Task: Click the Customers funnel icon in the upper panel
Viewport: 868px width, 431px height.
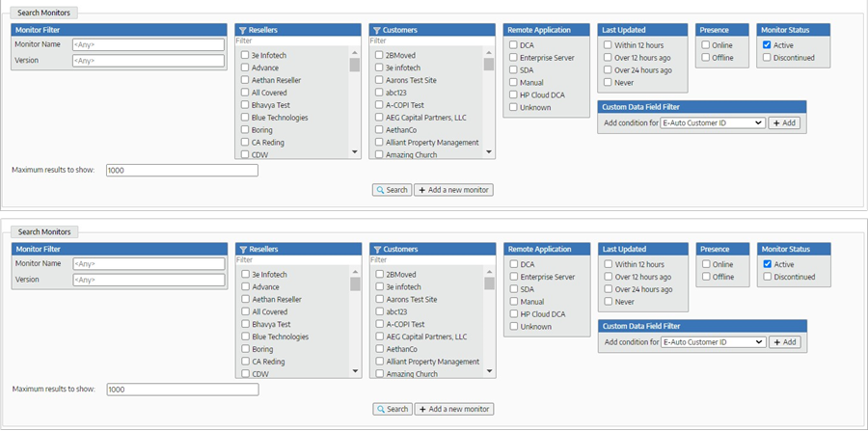Action: coord(376,30)
